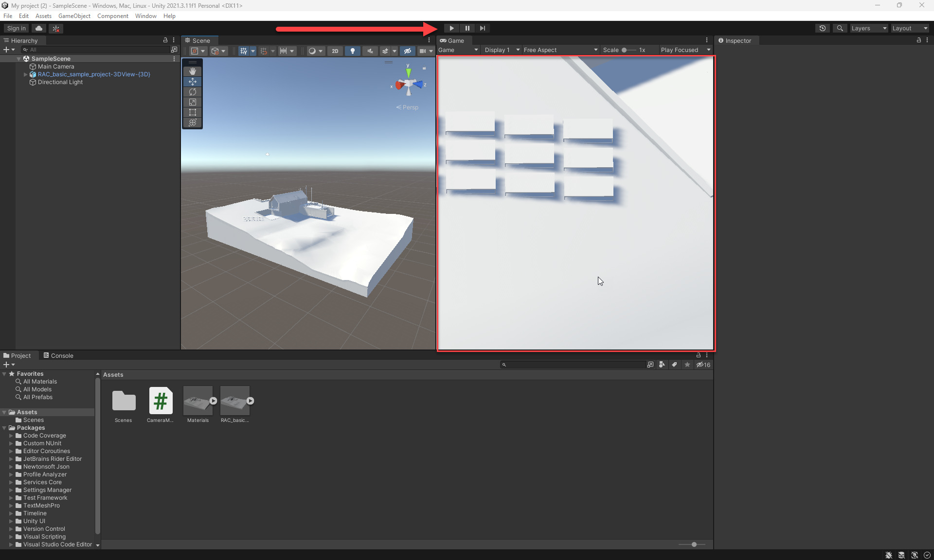The image size is (934, 560).
Task: Open the Layers dropdown
Action: 868,28
